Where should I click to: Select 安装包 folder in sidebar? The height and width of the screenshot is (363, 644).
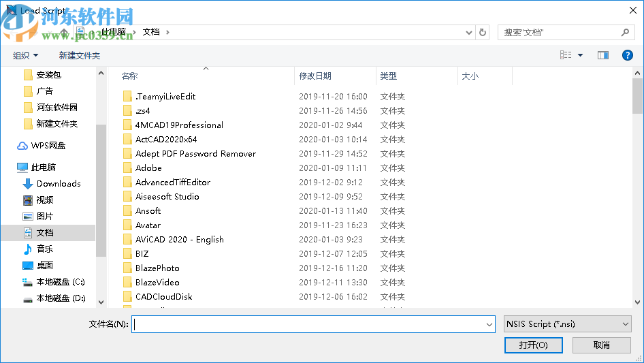(28, 75)
